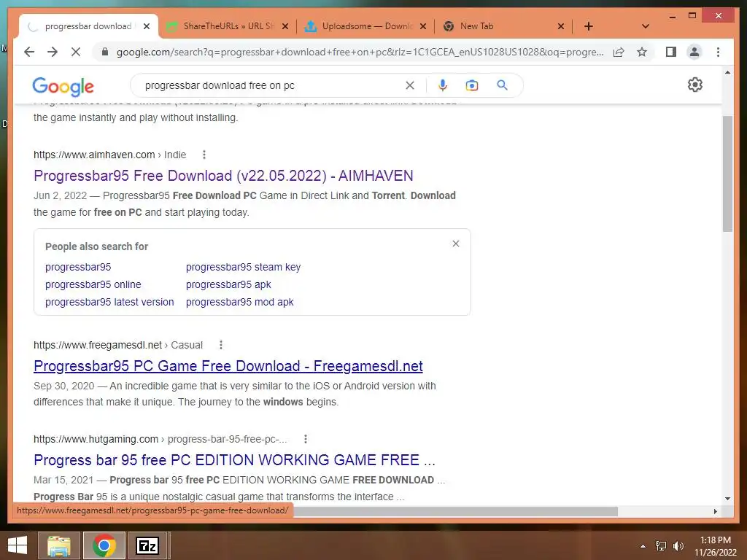Click the Chrome taskbar icon
The width and height of the screenshot is (747, 560).
(104, 545)
